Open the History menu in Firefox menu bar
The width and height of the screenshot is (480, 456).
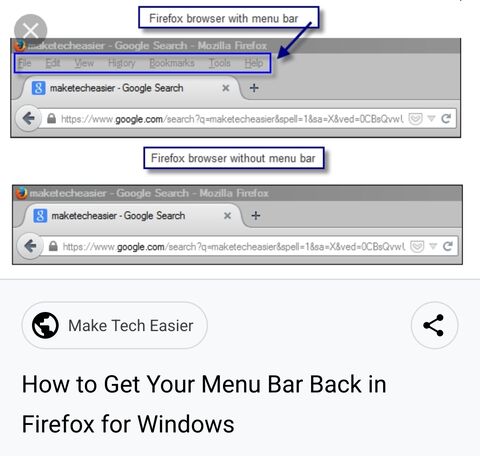coord(122,63)
